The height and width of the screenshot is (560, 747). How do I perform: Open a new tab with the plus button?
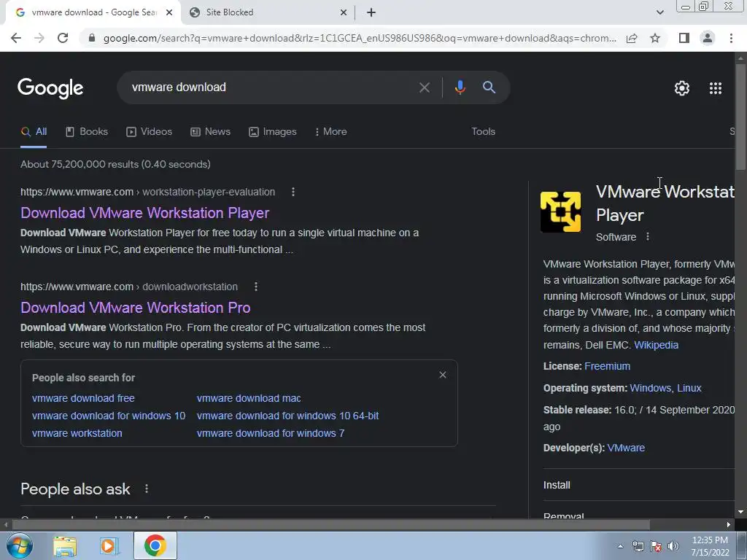[371, 12]
